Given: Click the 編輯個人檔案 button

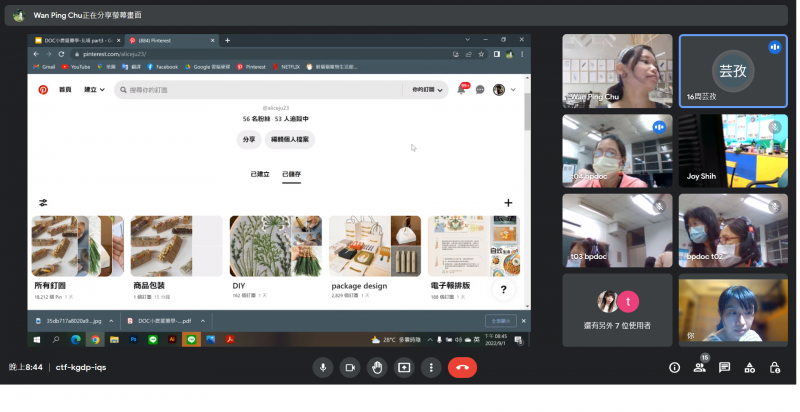Looking at the screenshot, I should [289, 140].
